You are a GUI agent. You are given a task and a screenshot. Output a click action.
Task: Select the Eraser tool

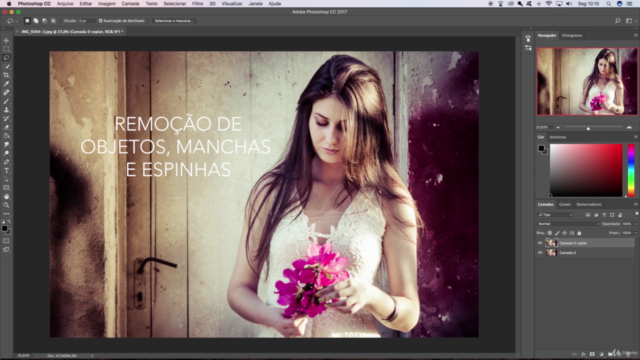click(6, 127)
